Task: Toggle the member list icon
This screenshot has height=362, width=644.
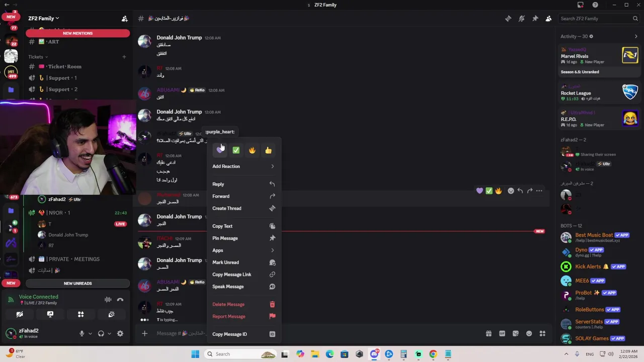Action: 548,19
